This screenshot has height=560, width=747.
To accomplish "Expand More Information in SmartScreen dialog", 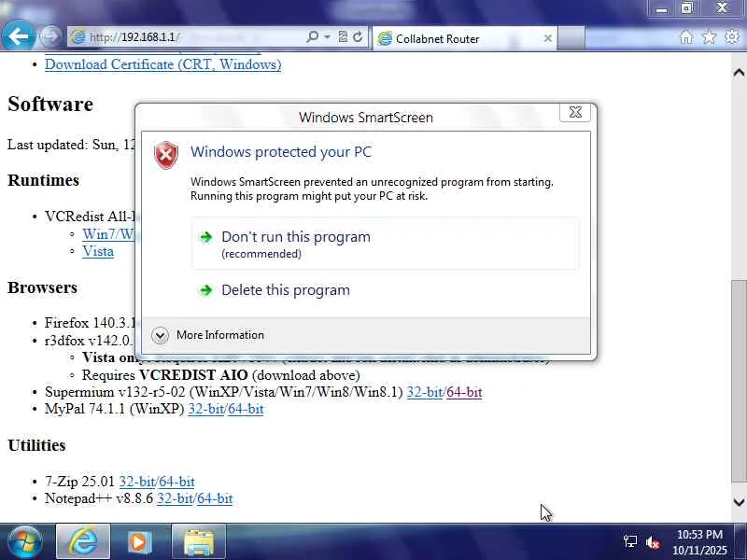I will click(207, 335).
